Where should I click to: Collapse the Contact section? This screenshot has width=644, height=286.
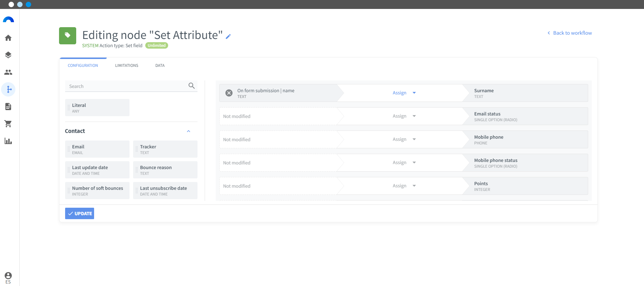(x=189, y=131)
